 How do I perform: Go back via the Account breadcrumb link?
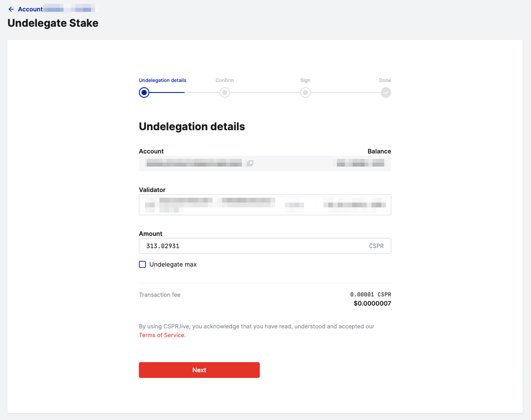(x=30, y=9)
